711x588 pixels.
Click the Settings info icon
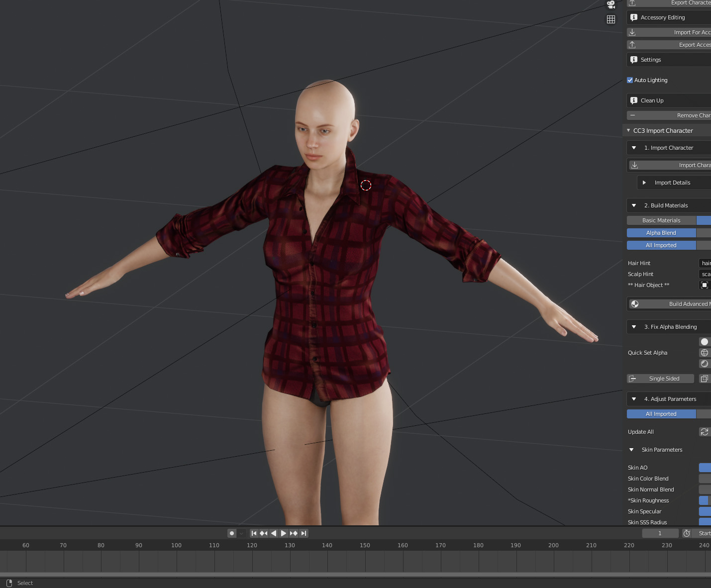tap(634, 60)
